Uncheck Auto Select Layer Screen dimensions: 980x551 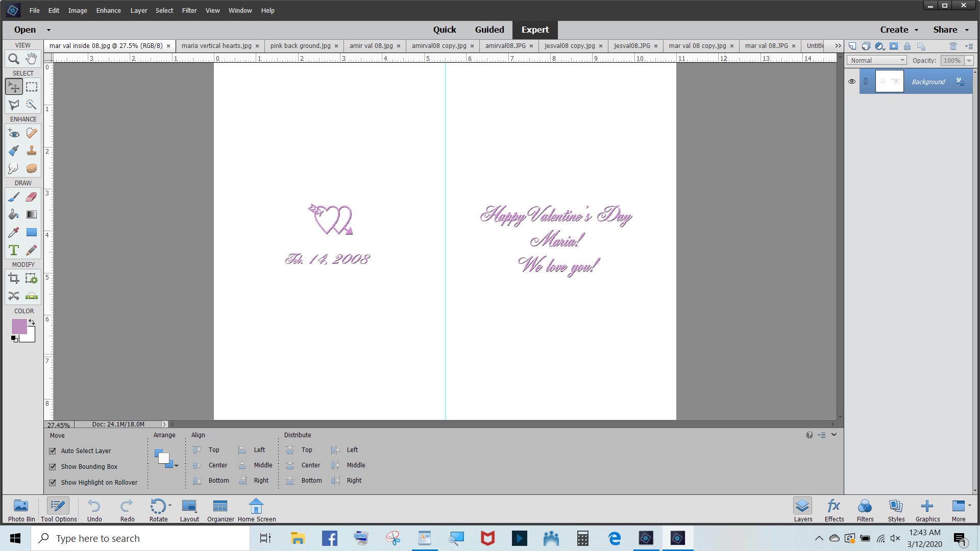[x=53, y=451]
